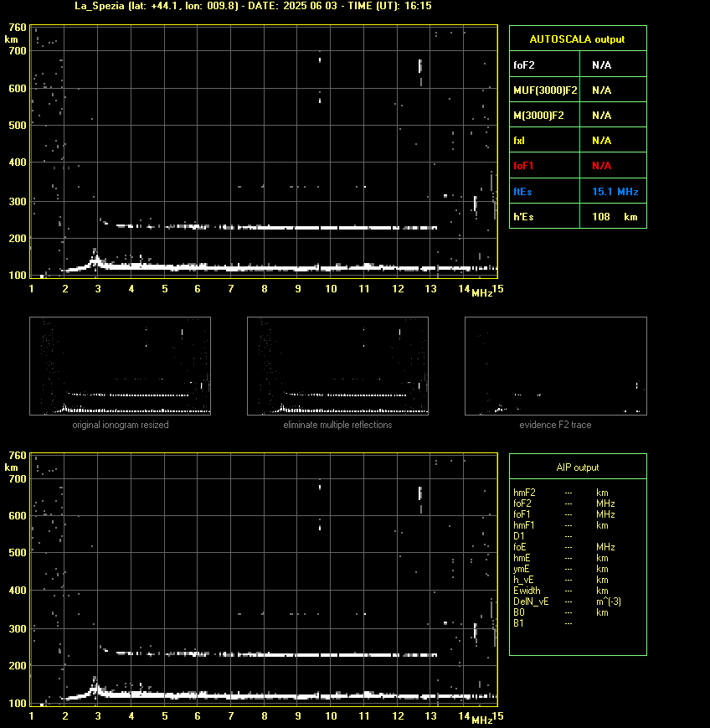710x728 pixels.
Task: Click the hmF2 row in AIP output
Action: 561,493
